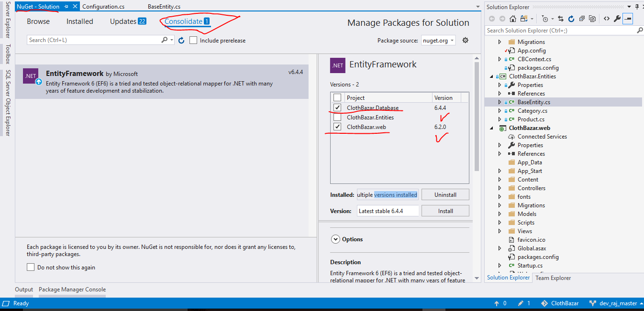Select Connected Services under ClothBazar.web
The image size is (644, 311).
542,137
